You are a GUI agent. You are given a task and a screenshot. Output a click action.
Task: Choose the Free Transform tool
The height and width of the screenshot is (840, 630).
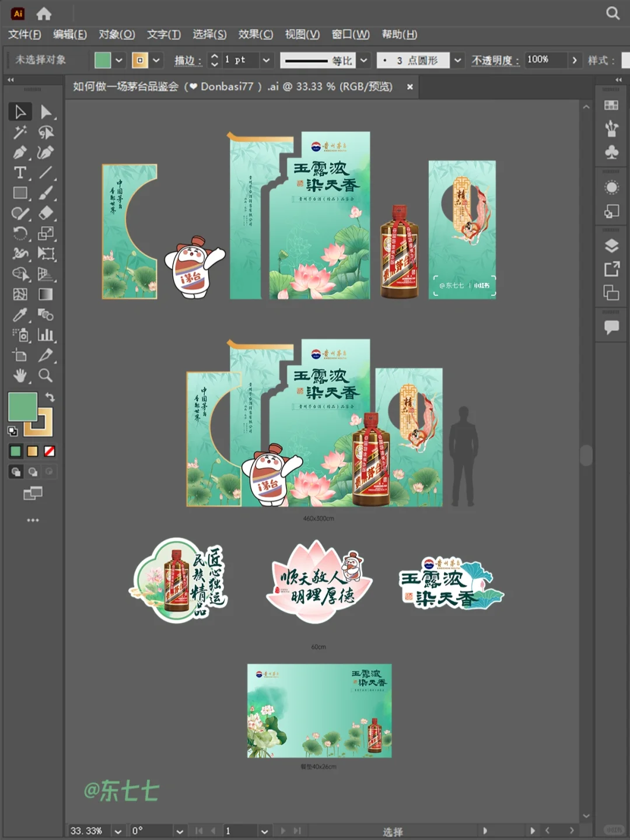[x=46, y=254]
